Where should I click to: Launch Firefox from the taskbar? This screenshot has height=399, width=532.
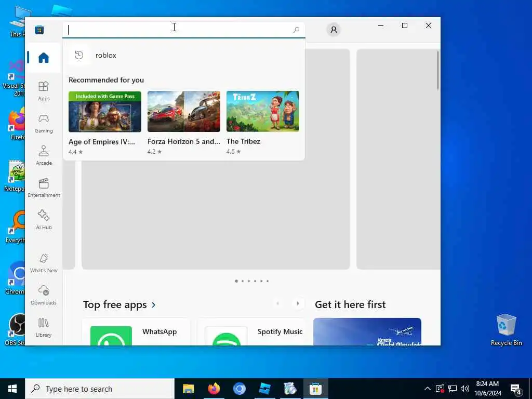[214, 389]
